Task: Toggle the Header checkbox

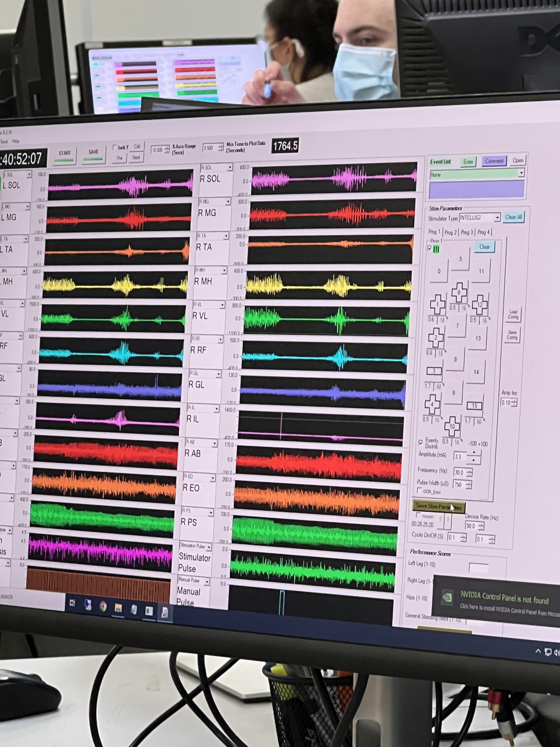Action: 418,515
